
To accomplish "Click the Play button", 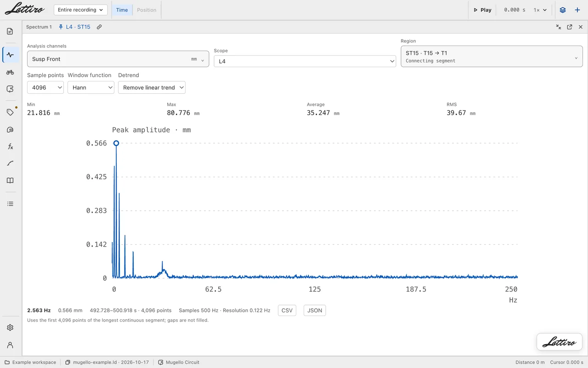I will (x=482, y=10).
